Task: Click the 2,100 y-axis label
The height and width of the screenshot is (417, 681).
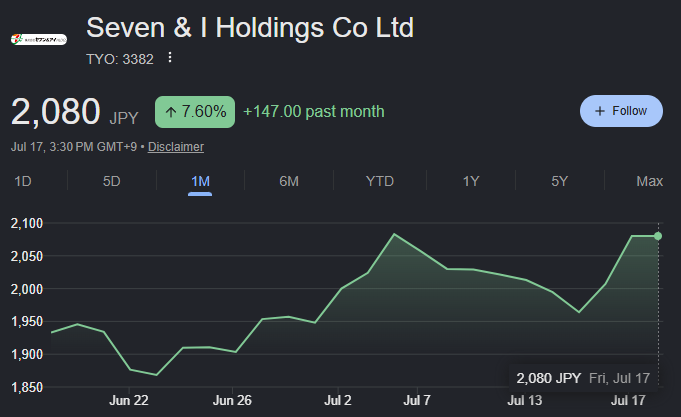Action: (x=27, y=223)
